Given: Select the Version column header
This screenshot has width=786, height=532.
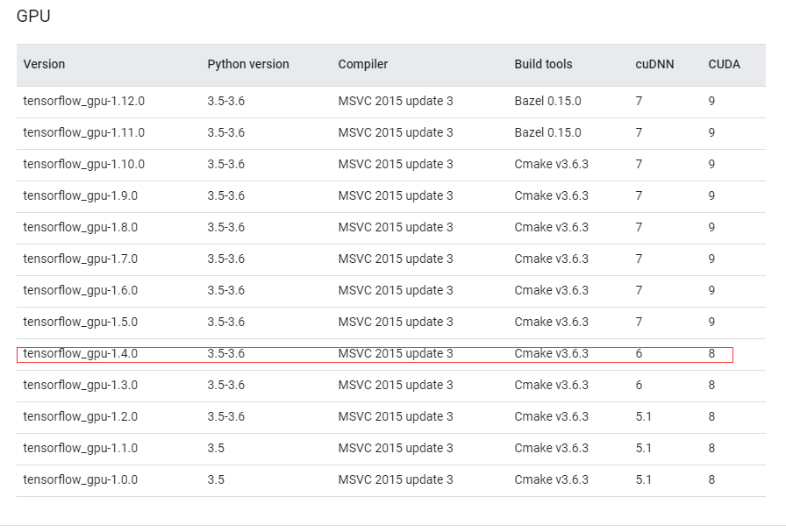Looking at the screenshot, I should coord(44,64).
